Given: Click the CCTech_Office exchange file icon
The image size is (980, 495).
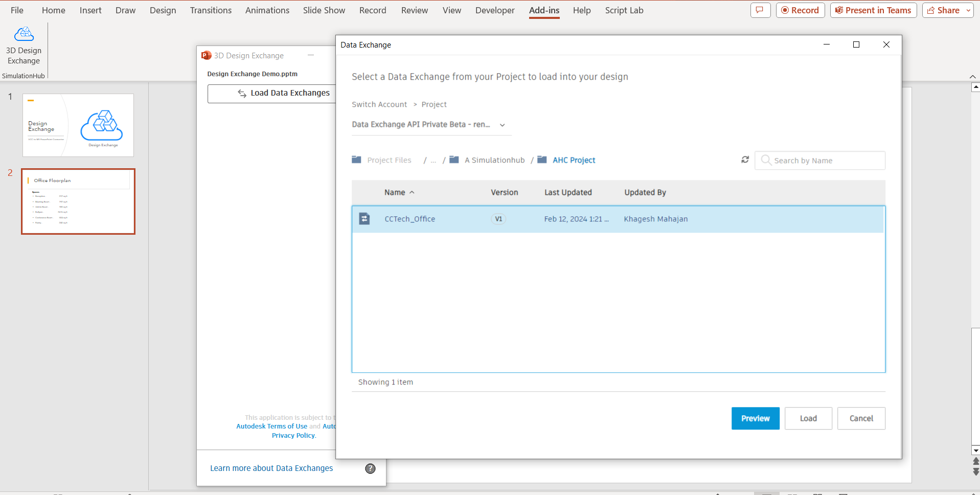Looking at the screenshot, I should click(x=364, y=219).
